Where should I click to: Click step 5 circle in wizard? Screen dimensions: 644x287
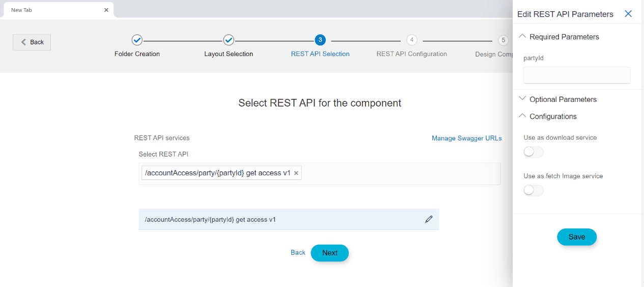pyautogui.click(x=503, y=40)
